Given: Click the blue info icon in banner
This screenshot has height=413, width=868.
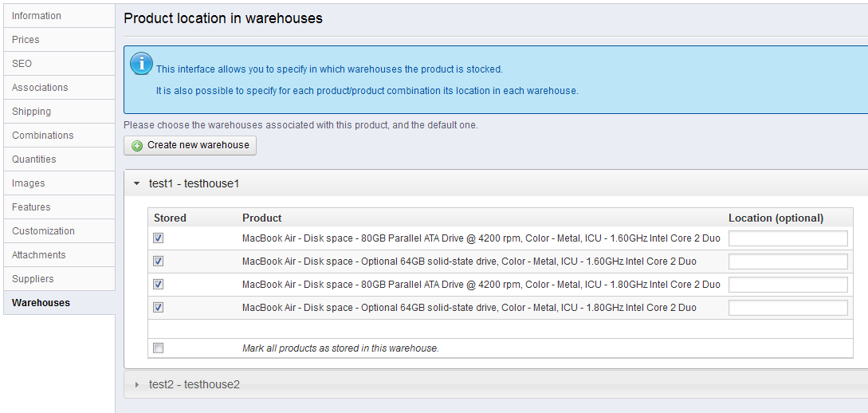Looking at the screenshot, I should click(x=141, y=64).
